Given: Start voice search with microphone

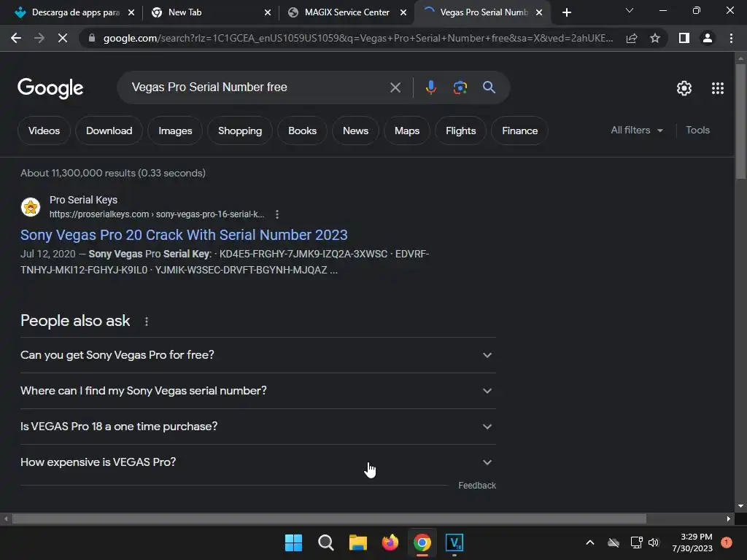Looking at the screenshot, I should coord(430,87).
